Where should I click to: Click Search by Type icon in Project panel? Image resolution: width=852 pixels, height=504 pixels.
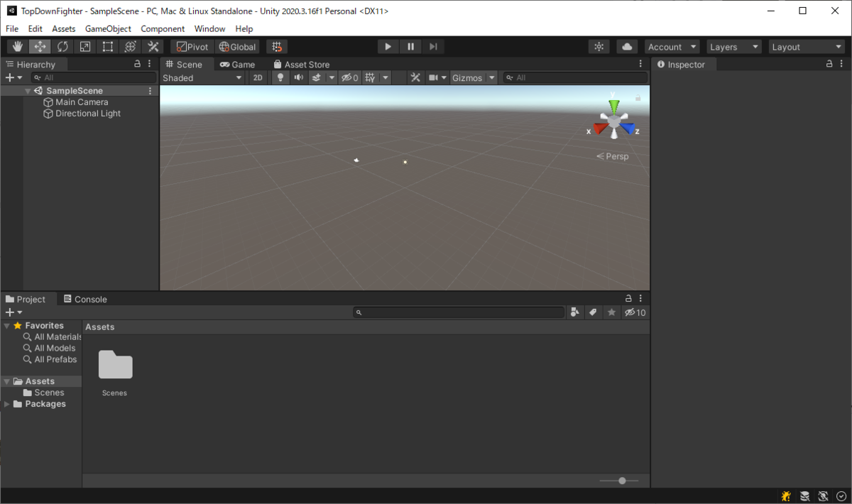[575, 312]
